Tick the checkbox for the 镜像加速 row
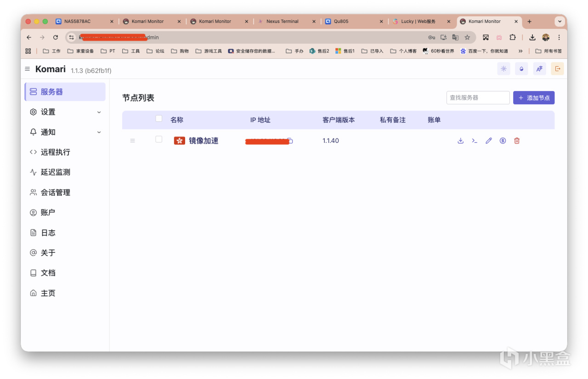Viewport: 588px width, 379px height. [x=159, y=139]
